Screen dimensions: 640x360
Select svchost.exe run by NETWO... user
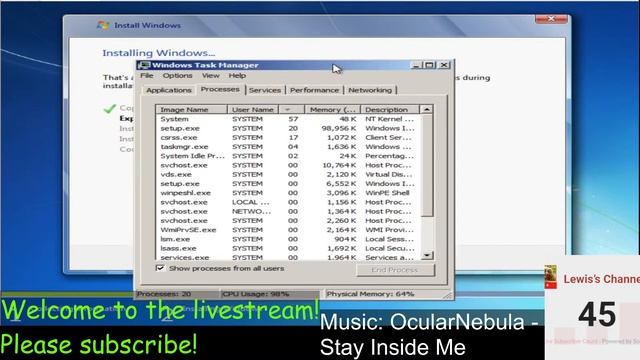288,211
